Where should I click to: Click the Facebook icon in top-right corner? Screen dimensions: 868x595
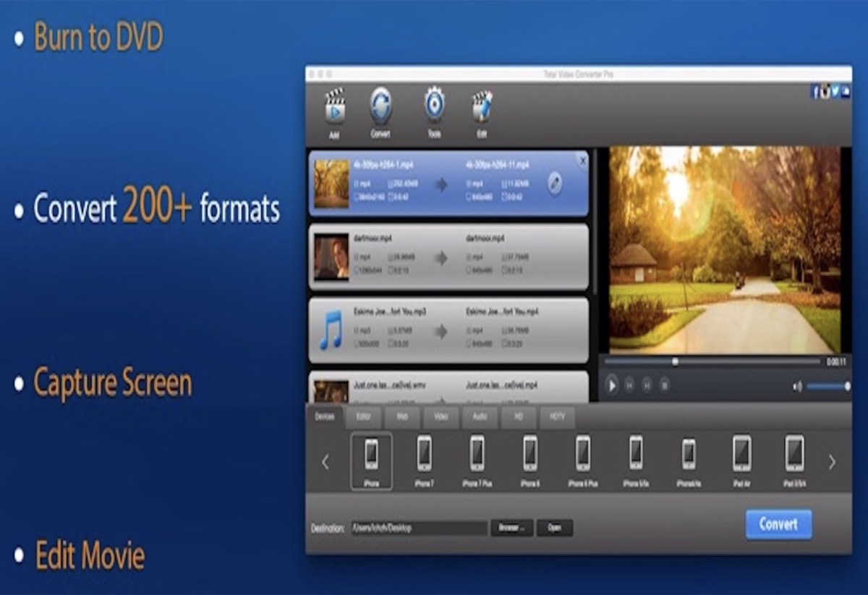pos(815,92)
